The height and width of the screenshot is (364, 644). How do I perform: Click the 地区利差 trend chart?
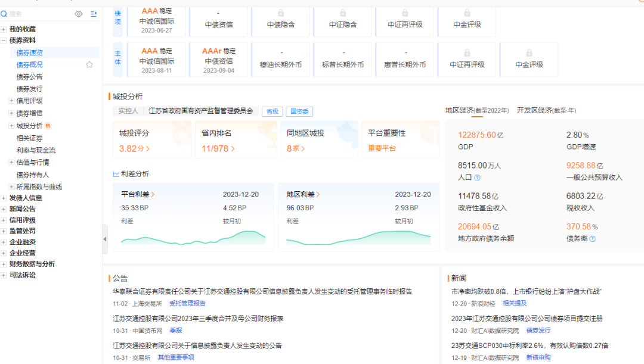click(358, 238)
